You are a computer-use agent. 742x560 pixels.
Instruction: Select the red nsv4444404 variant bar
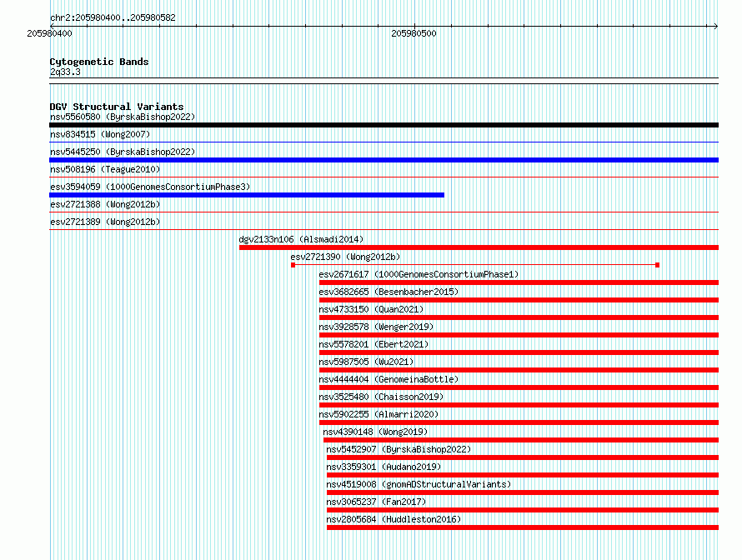click(519, 387)
